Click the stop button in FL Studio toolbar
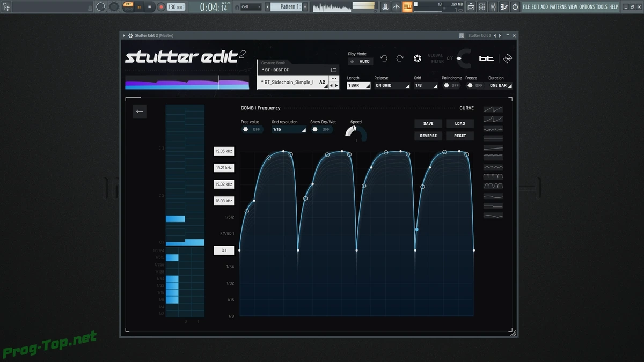Viewport: 644px width, 362px height. (x=150, y=7)
